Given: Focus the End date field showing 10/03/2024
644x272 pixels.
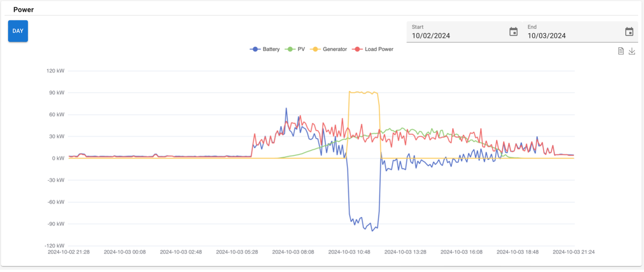Looking at the screenshot, I should click(x=573, y=36).
